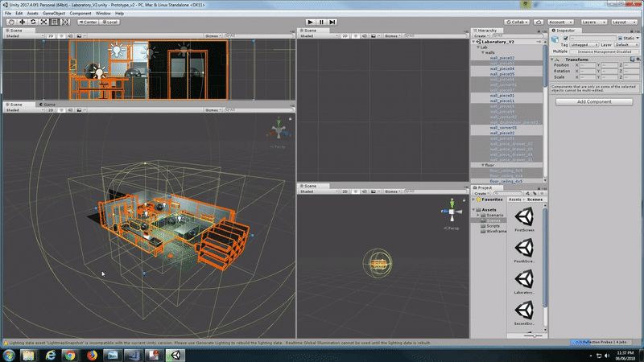Select the Move tool
Screen dimensions: 644x362
[x=22, y=22]
